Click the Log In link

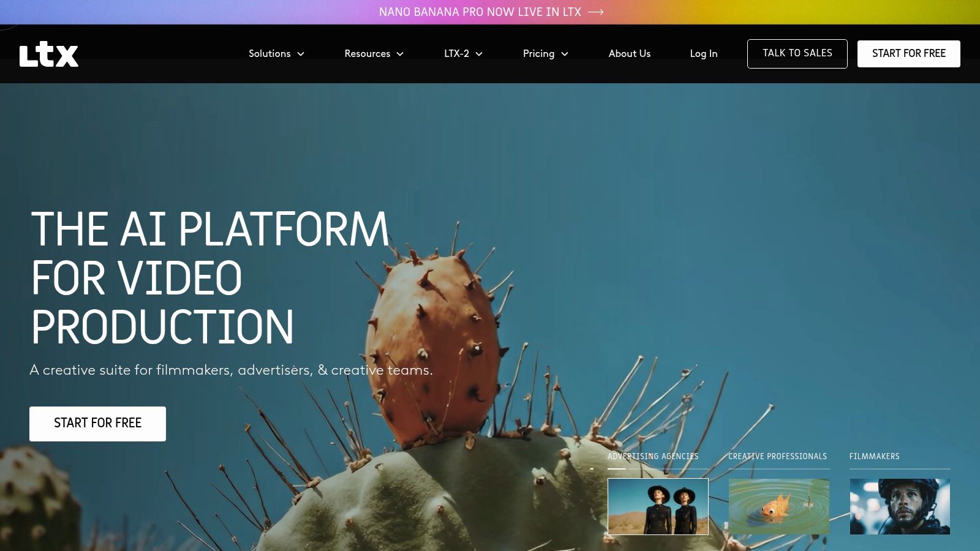pyautogui.click(x=703, y=54)
